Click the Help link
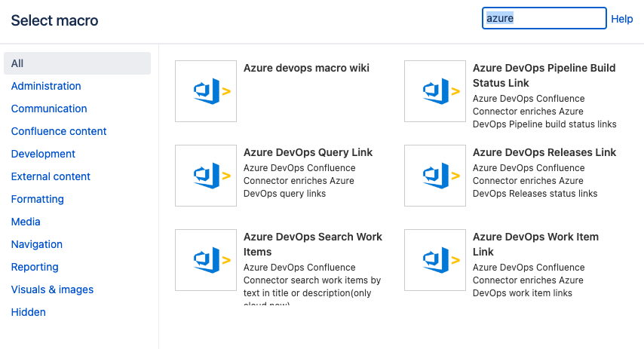 point(621,19)
